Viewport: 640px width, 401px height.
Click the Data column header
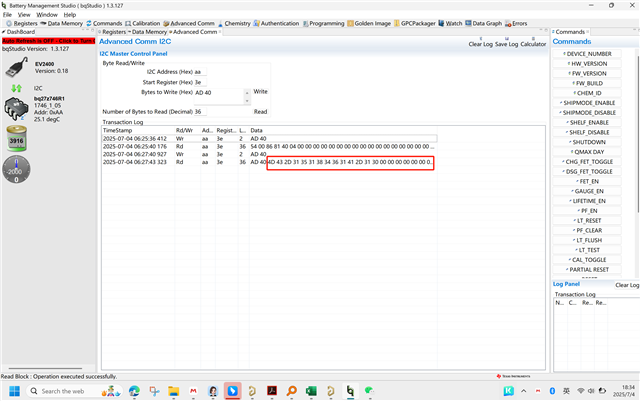[x=343, y=130]
